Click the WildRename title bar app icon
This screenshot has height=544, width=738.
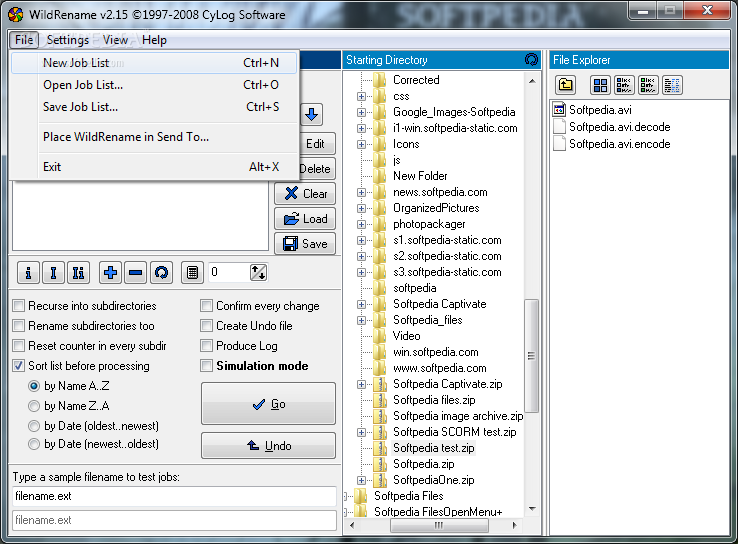16,15
